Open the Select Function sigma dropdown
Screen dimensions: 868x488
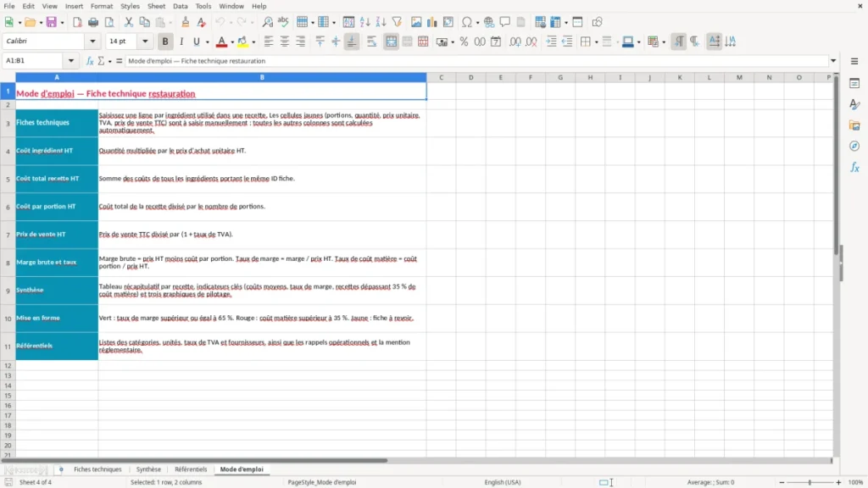coord(109,61)
